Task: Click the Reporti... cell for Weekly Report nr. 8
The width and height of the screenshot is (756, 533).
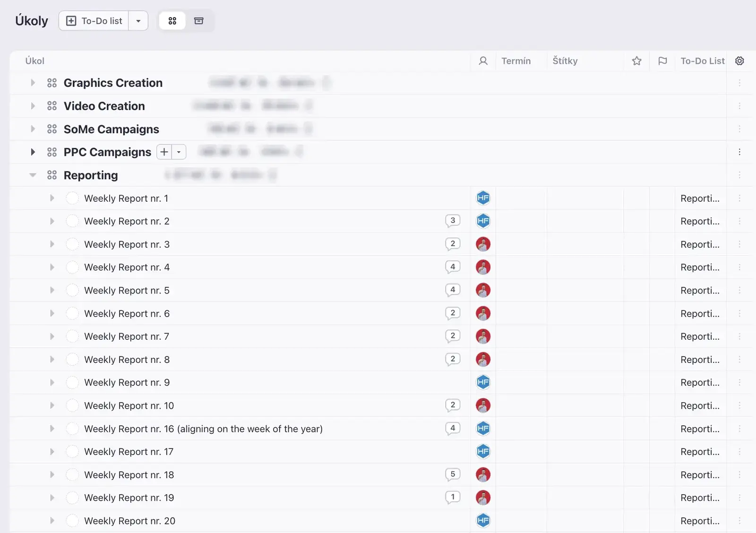Action: click(700, 360)
